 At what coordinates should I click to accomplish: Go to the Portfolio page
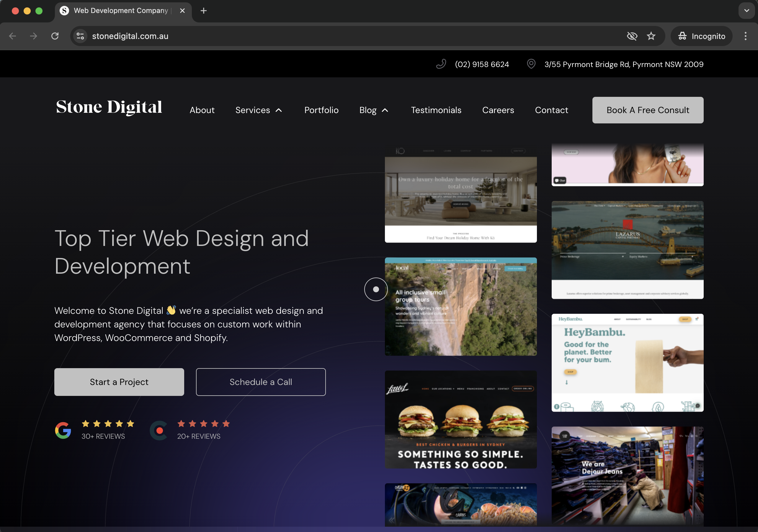point(321,110)
